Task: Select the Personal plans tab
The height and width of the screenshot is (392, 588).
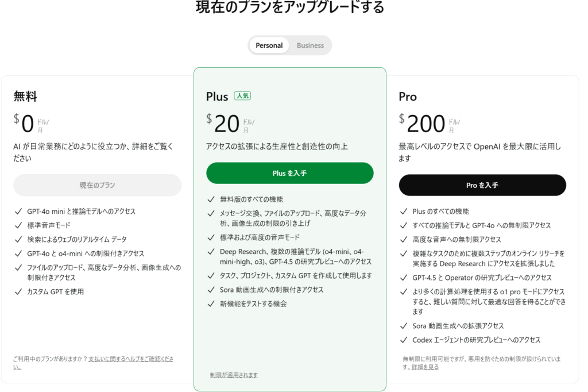Action: (269, 45)
